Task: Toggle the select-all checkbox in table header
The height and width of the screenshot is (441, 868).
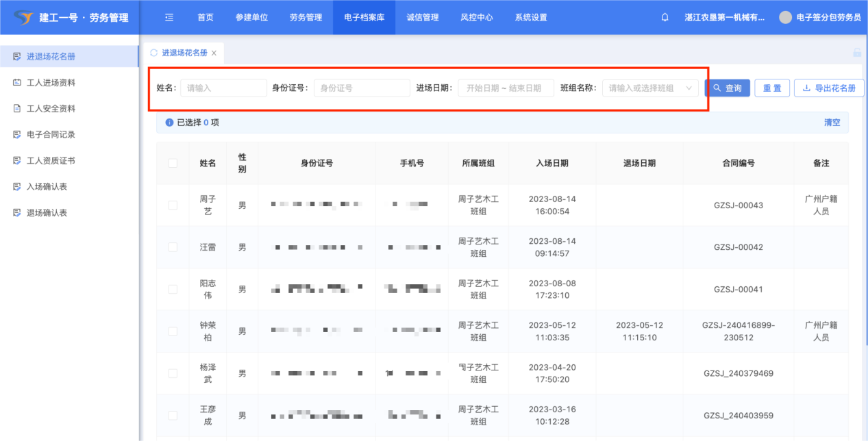Action: (173, 163)
